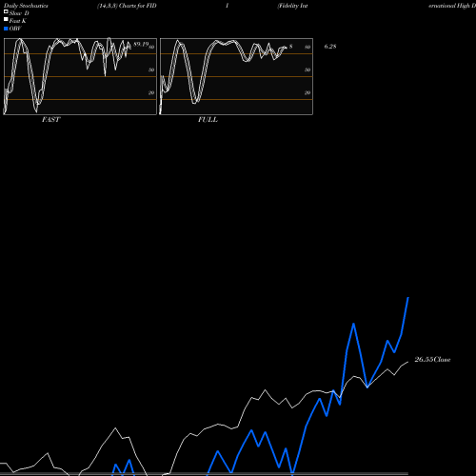
Task: Click the 'Fidelity' title fragment
Action: 288,6
